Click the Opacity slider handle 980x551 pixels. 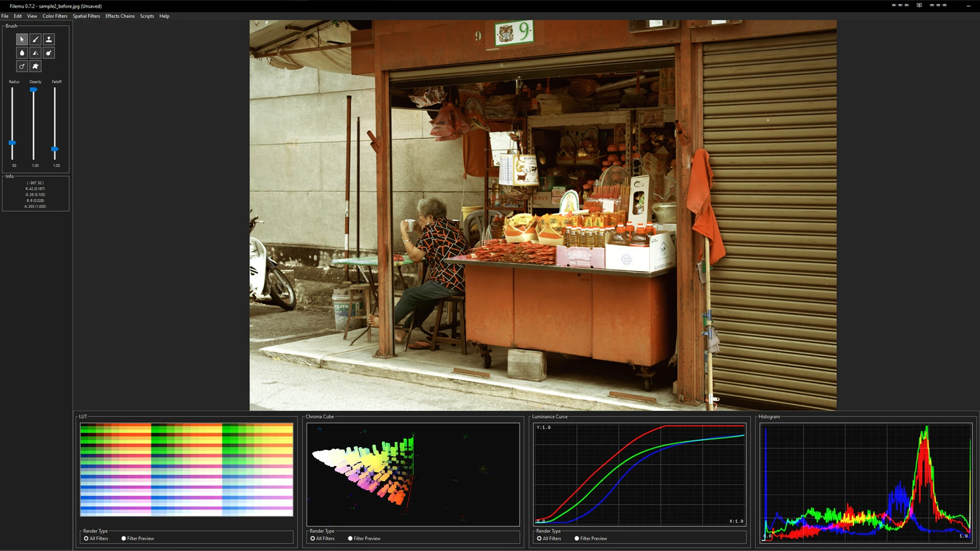[x=34, y=90]
